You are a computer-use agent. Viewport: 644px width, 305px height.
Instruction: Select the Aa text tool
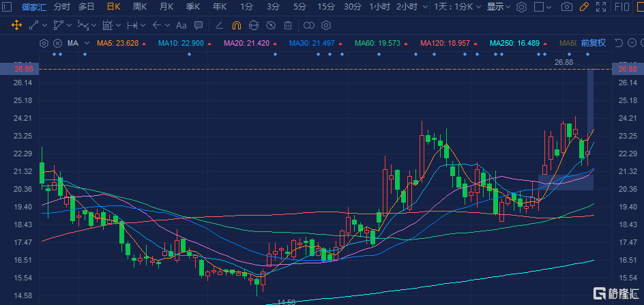(181, 25)
